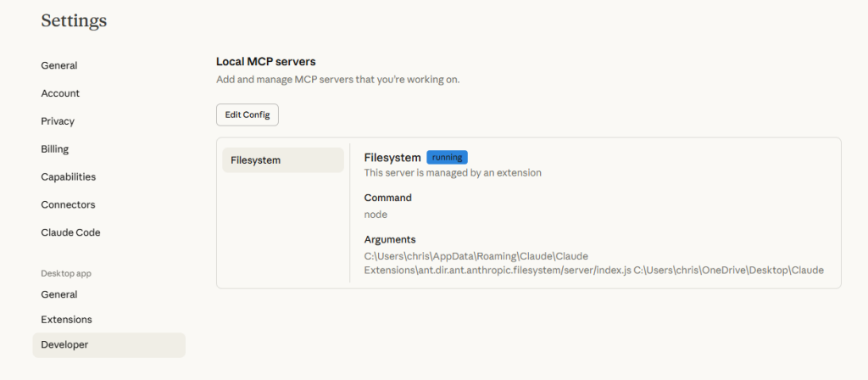Click the 'managed by an extension' note
868x380 pixels.
point(453,173)
